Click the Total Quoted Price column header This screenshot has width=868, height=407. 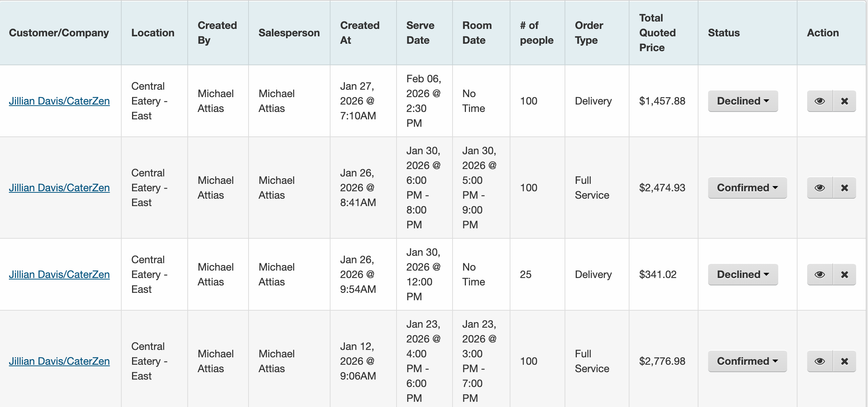(657, 33)
